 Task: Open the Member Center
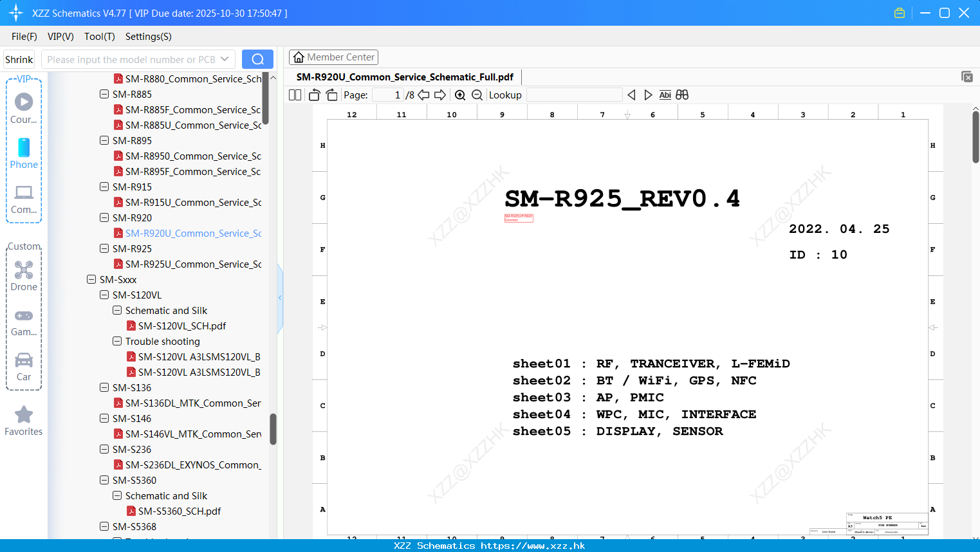tap(333, 57)
